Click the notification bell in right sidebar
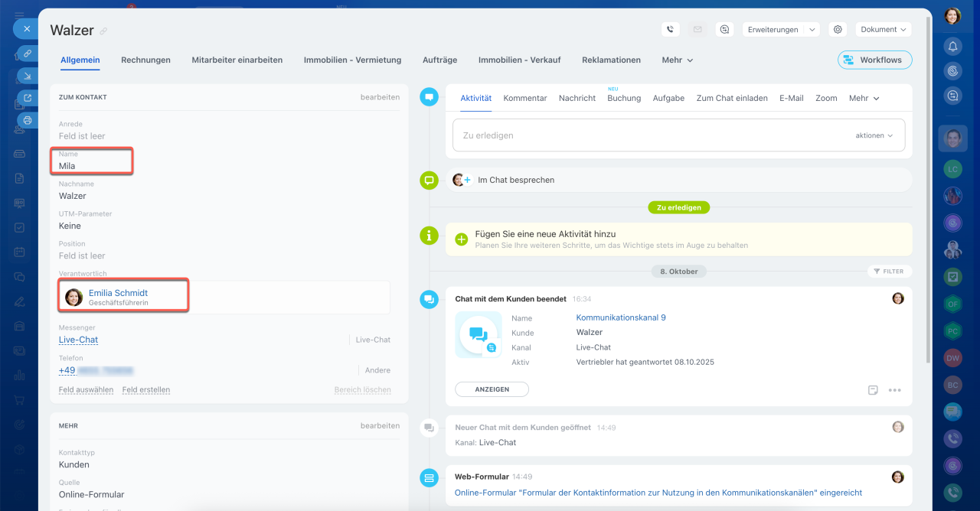The width and height of the screenshot is (980, 511). point(952,46)
